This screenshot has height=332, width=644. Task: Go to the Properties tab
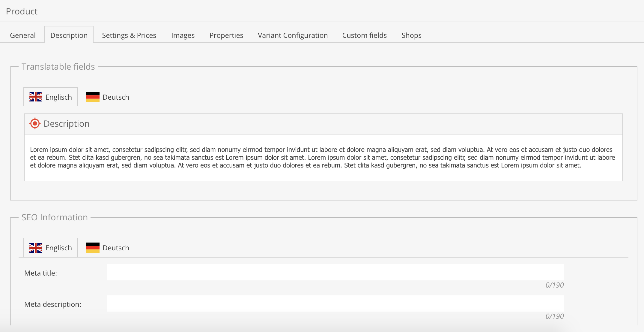coord(226,35)
